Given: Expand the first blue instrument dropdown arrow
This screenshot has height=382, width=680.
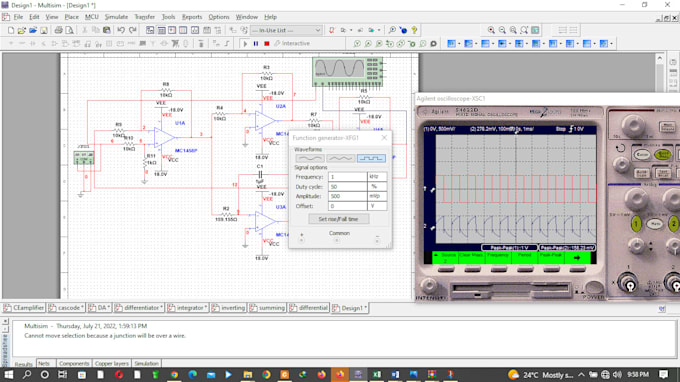Looking at the screenshot, I should 459,44.
